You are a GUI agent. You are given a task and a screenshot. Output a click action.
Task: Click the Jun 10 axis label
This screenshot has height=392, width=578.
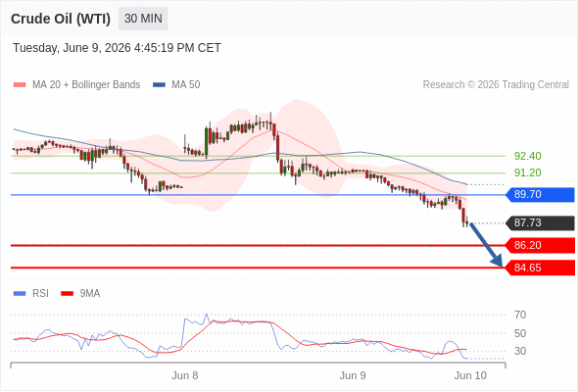[x=470, y=375]
